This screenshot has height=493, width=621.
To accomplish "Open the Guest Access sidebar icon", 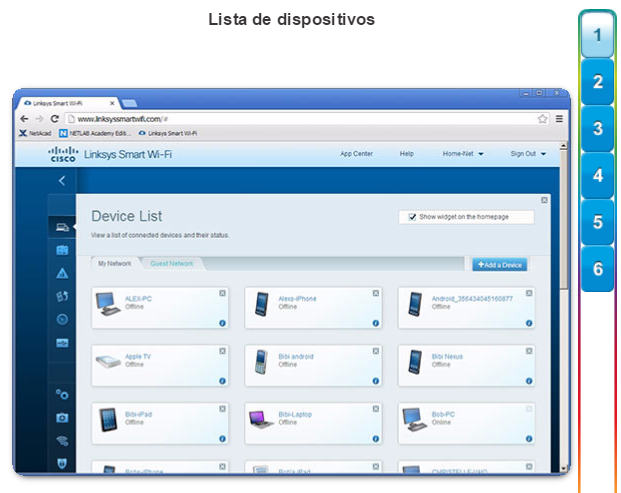I will 62,250.
